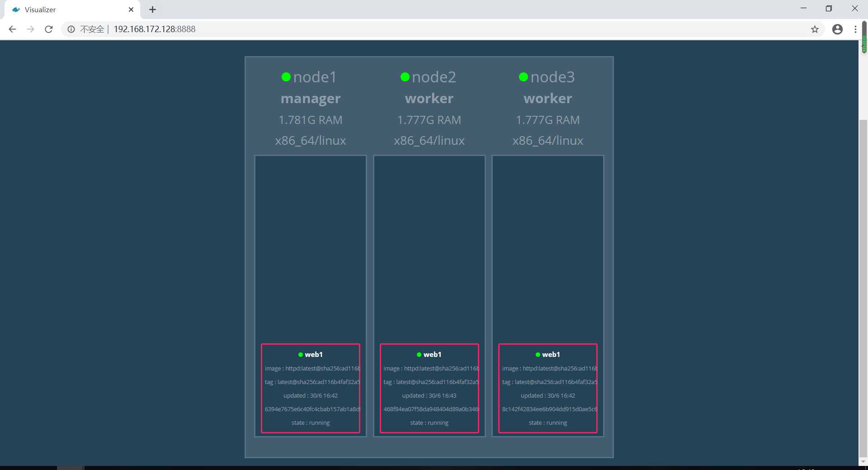Click the worker label under node3
Viewport: 868px width, 470px height.
tap(548, 99)
